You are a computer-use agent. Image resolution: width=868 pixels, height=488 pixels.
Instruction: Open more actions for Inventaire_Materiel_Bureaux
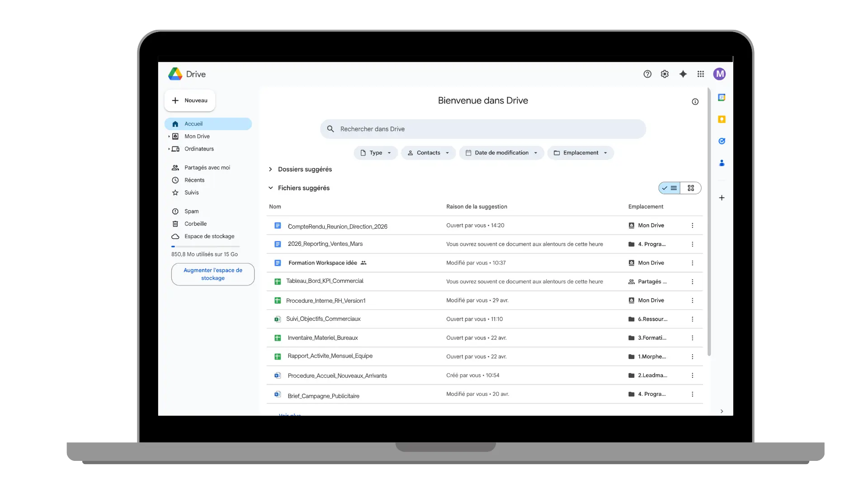point(692,338)
